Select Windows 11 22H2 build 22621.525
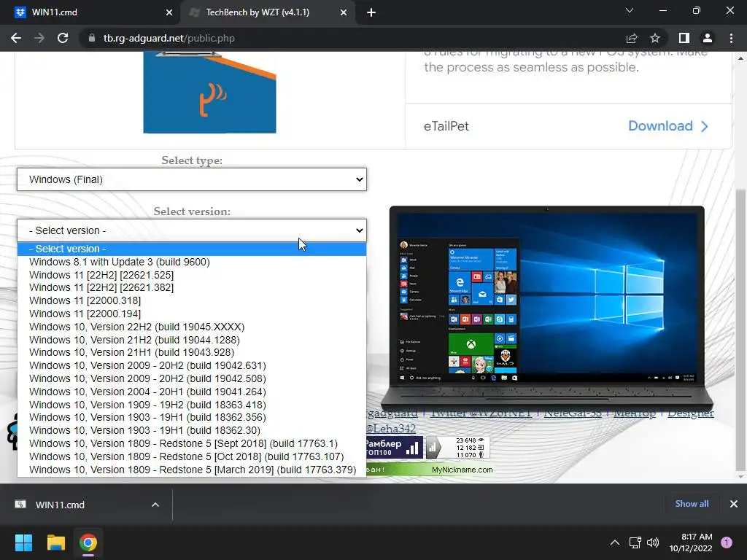This screenshot has height=560, width=747. point(192,275)
